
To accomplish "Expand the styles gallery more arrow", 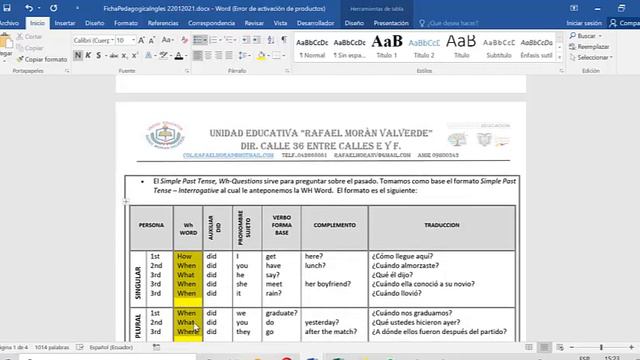I will pos(559,58).
